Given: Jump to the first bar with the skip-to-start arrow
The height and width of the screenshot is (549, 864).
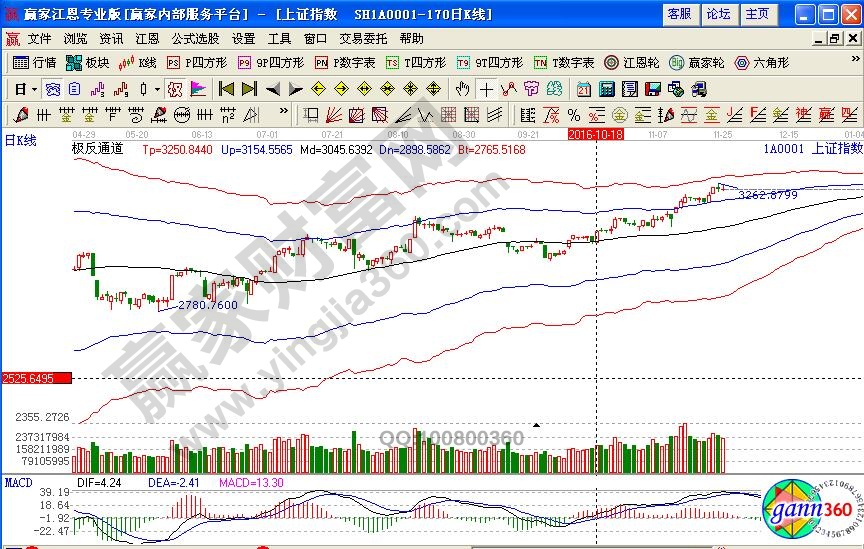Looking at the screenshot, I should [x=227, y=88].
